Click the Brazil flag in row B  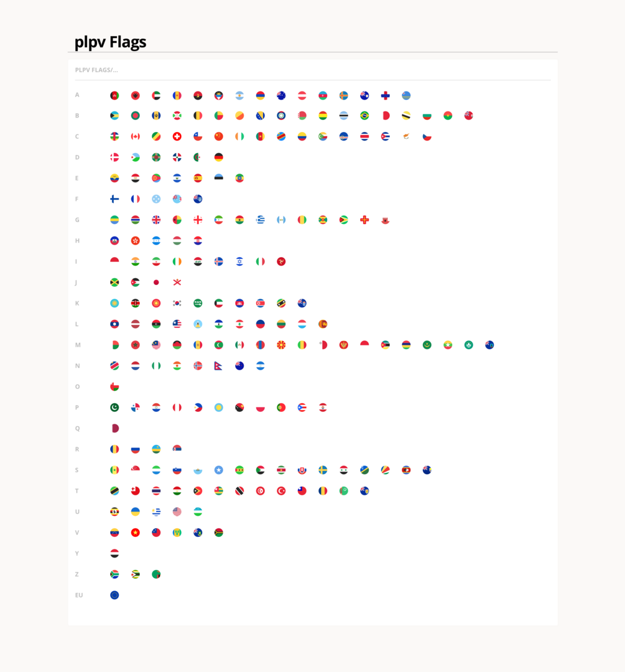[x=364, y=116]
